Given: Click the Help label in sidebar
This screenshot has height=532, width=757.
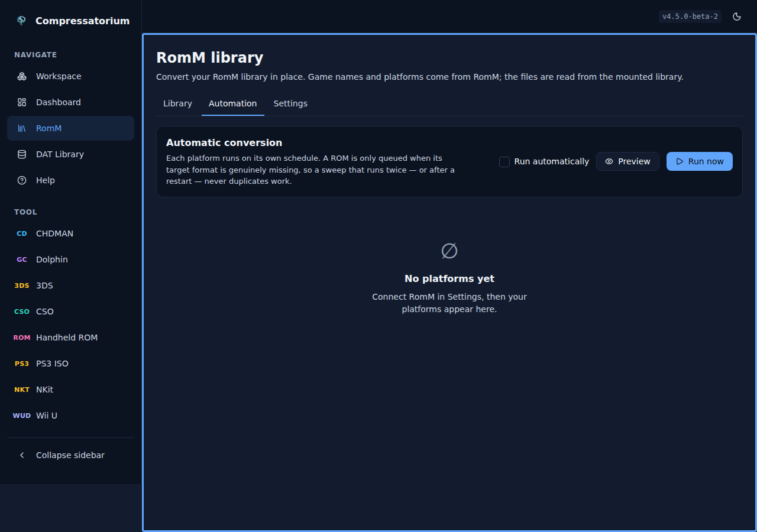Looking at the screenshot, I should tap(46, 180).
